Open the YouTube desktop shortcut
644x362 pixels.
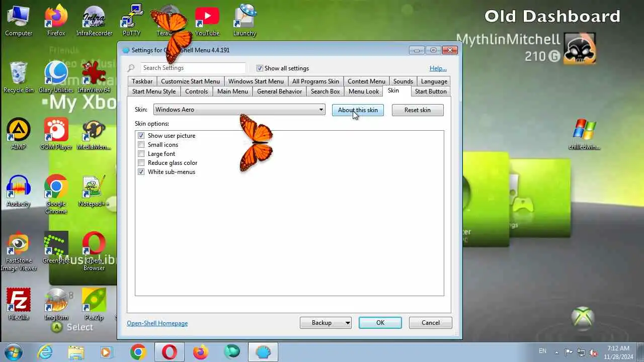(207, 21)
